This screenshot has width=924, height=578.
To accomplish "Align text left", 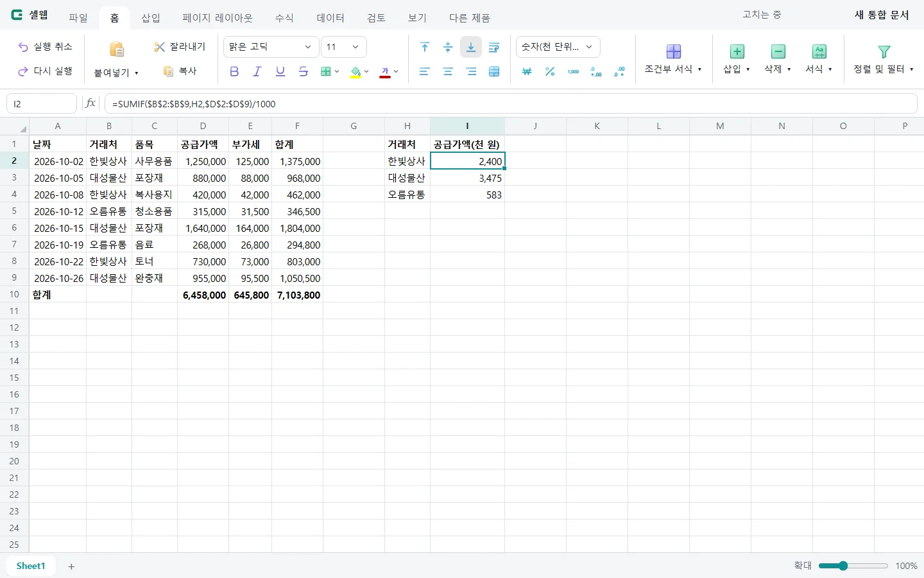I will (425, 72).
